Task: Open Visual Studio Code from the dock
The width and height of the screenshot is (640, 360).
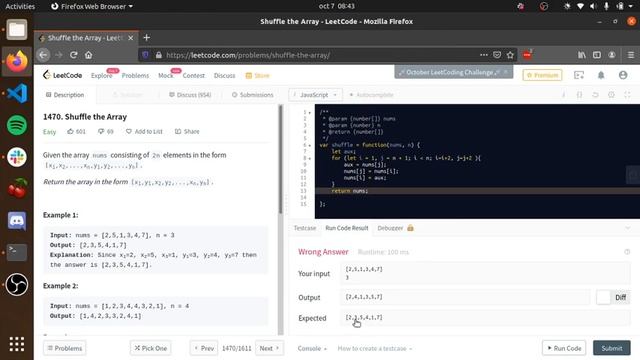Action: pyautogui.click(x=17, y=93)
